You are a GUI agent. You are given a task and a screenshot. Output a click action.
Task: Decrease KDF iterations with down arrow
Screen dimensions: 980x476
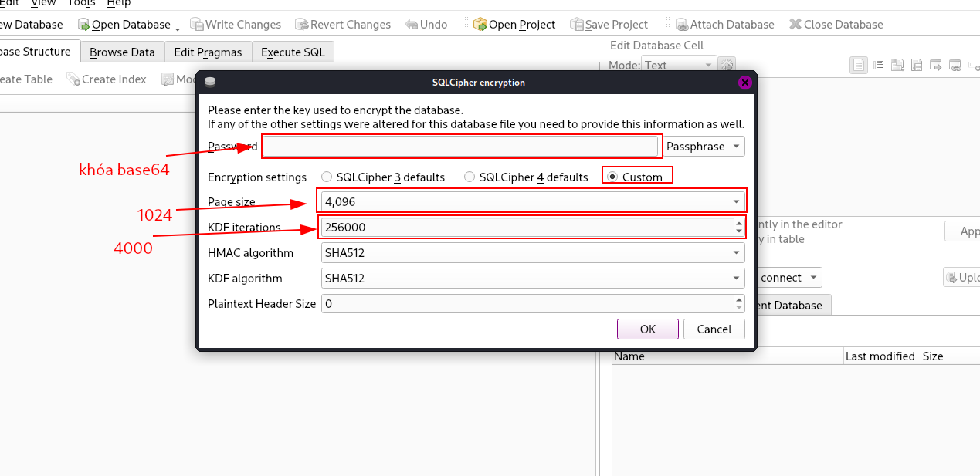[739, 231]
